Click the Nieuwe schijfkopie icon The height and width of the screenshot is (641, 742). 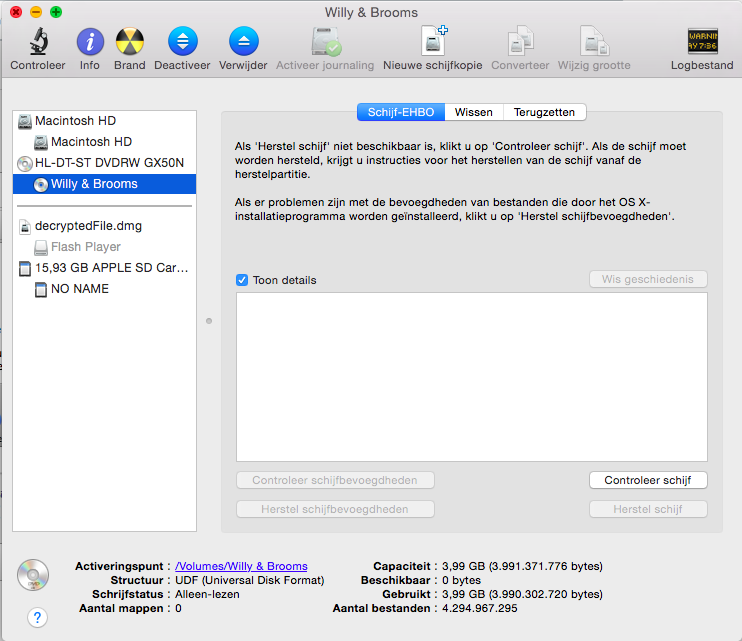(x=432, y=42)
